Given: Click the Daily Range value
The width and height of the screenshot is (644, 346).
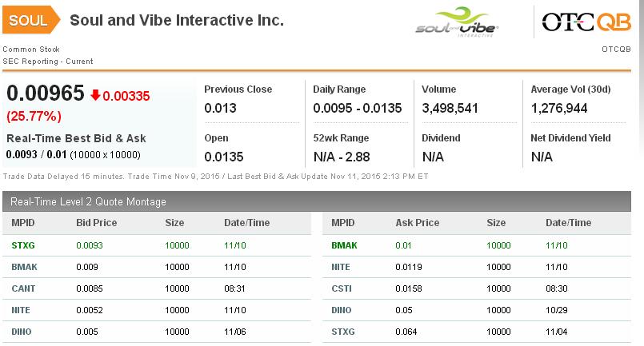Looking at the screenshot, I should coord(357,107).
